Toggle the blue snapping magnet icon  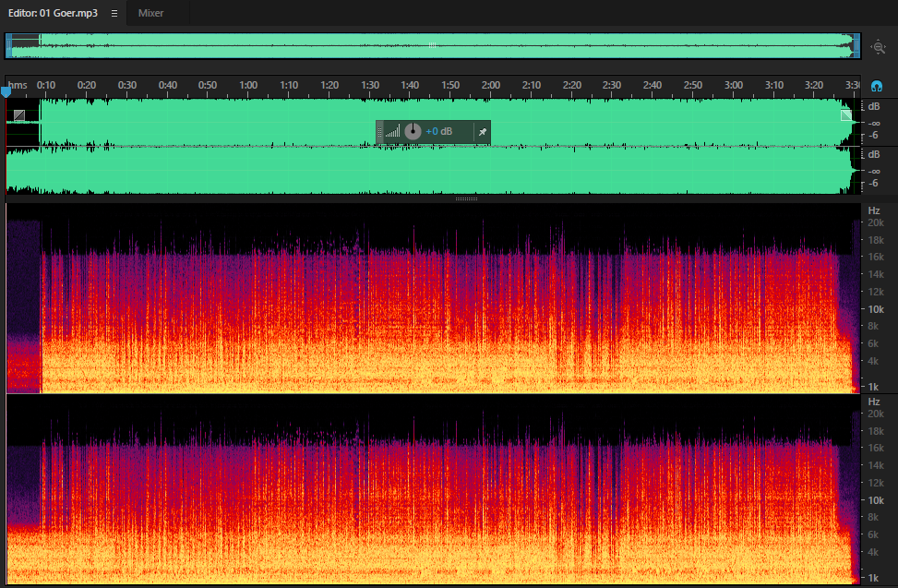[876, 86]
